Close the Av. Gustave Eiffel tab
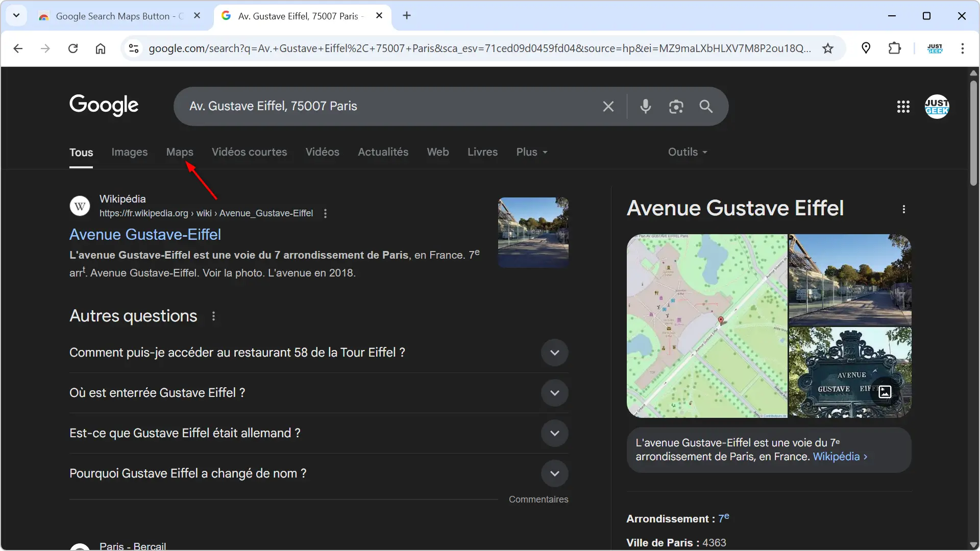The image size is (980, 551). (x=379, y=16)
